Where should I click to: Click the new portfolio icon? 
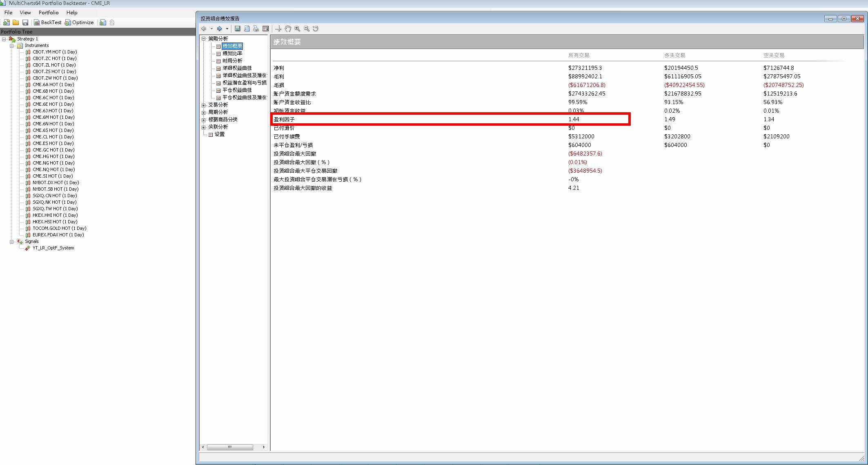click(7, 22)
